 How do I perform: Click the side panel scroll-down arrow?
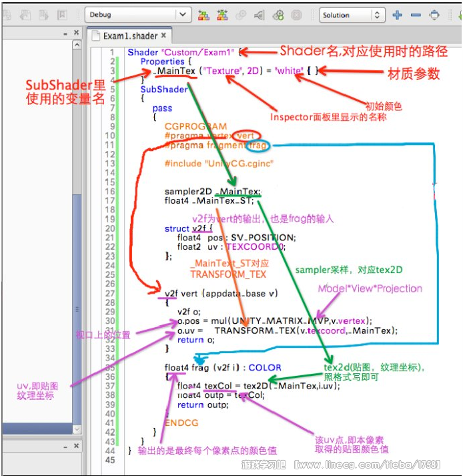point(77,429)
